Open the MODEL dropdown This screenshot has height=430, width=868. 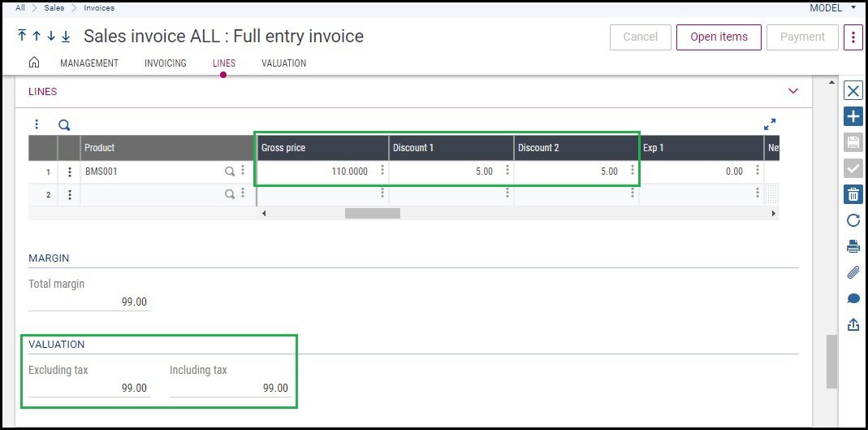832,7
